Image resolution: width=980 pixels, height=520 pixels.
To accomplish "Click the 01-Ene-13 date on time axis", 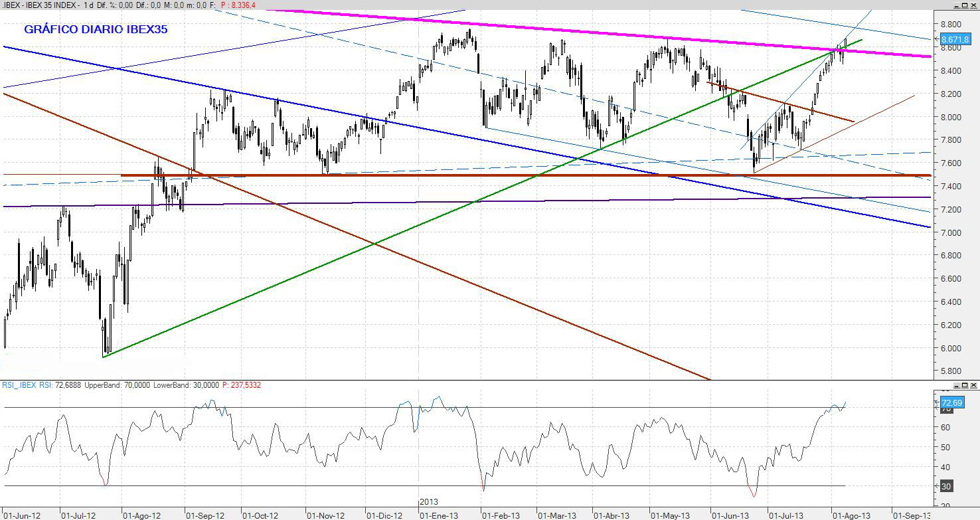I will click(x=438, y=515).
